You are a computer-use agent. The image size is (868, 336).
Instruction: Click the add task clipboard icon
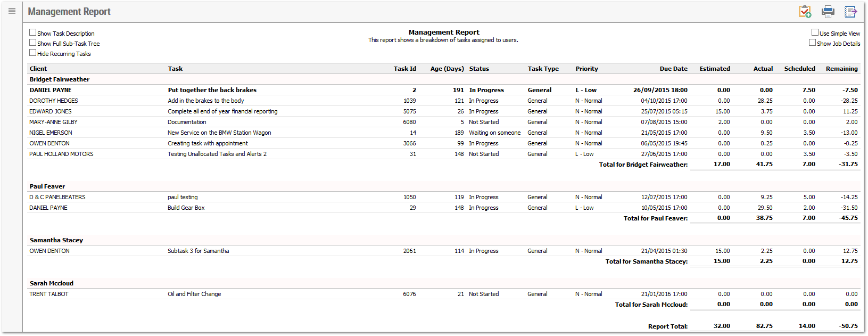point(805,11)
